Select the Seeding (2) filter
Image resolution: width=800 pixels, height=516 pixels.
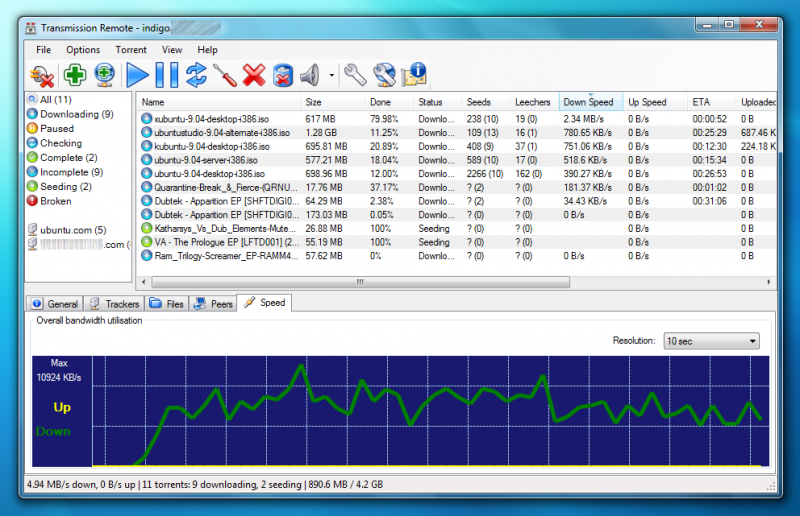click(x=60, y=186)
